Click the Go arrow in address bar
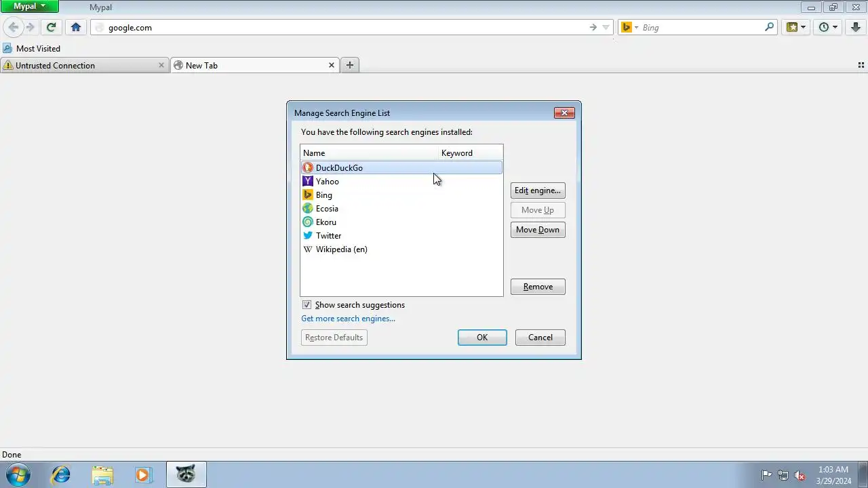The height and width of the screenshot is (488, 868). 593,27
